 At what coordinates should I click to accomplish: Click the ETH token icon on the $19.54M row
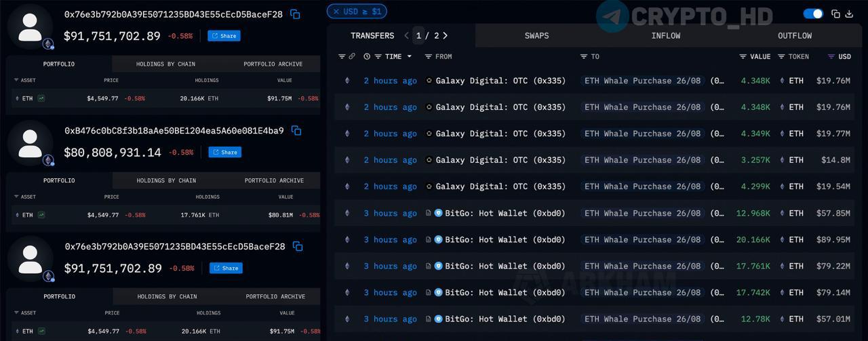point(782,186)
